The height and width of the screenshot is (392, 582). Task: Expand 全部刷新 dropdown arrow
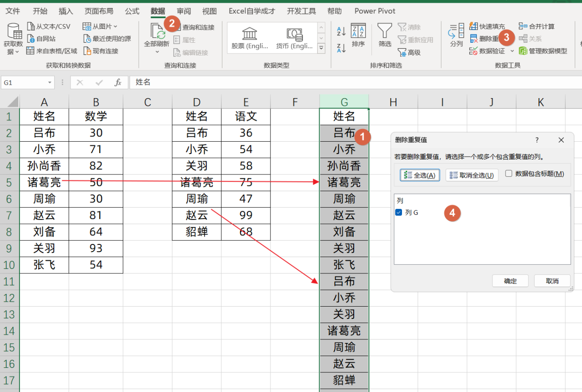tap(157, 52)
